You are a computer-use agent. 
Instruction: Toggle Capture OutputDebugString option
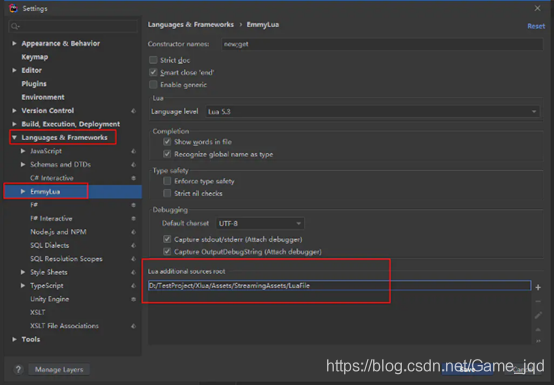[x=167, y=252]
